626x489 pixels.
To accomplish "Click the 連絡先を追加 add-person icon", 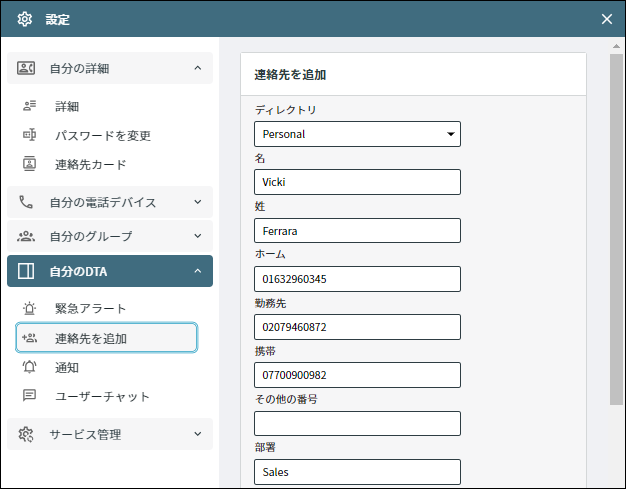I will pos(29,338).
